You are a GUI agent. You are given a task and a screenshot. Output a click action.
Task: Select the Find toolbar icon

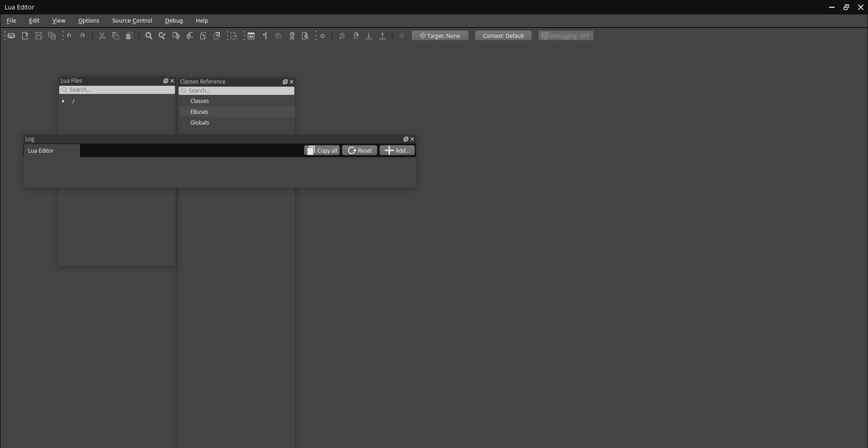click(149, 36)
